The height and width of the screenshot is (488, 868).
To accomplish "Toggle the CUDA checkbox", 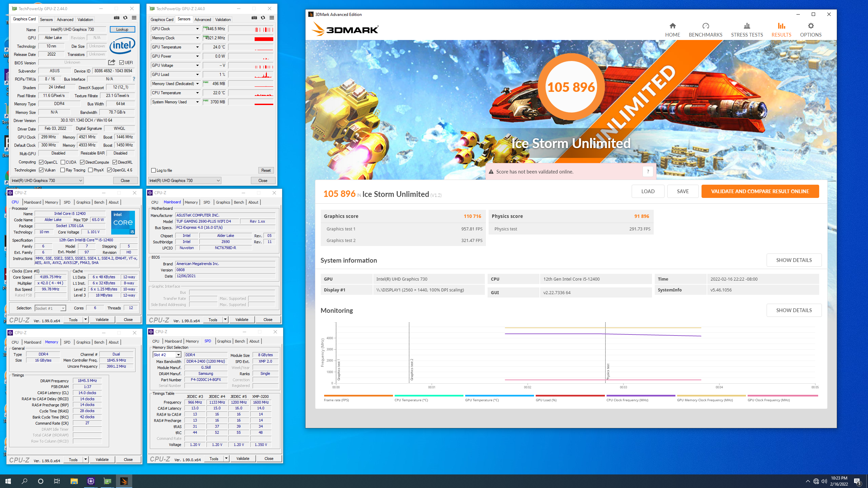I will (x=63, y=162).
